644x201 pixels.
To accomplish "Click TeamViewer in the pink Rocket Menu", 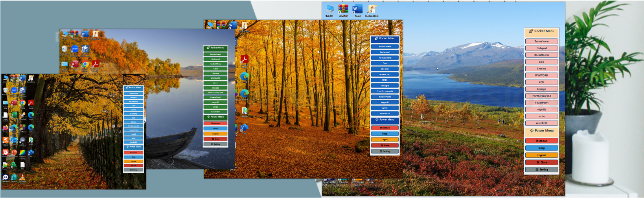I will click(541, 41).
